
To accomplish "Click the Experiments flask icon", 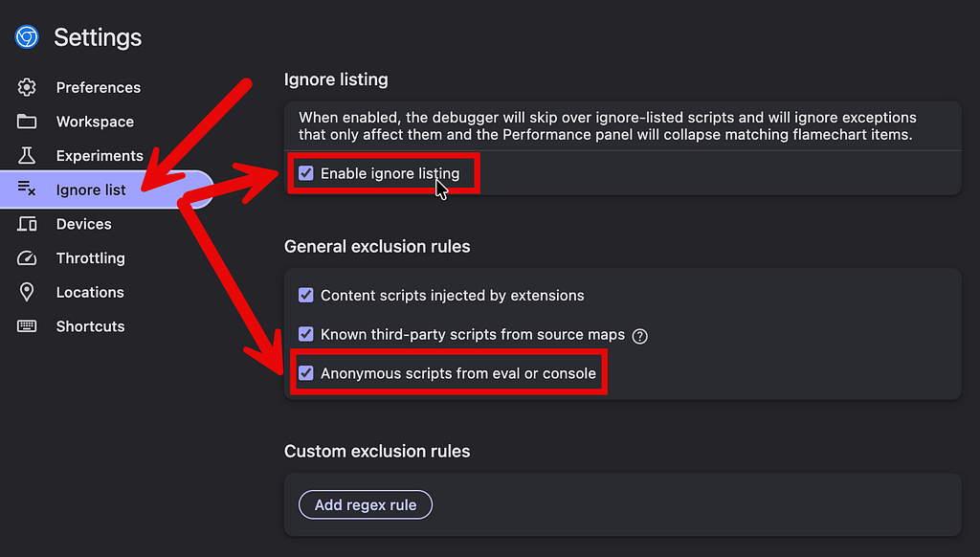I will pos(26,156).
